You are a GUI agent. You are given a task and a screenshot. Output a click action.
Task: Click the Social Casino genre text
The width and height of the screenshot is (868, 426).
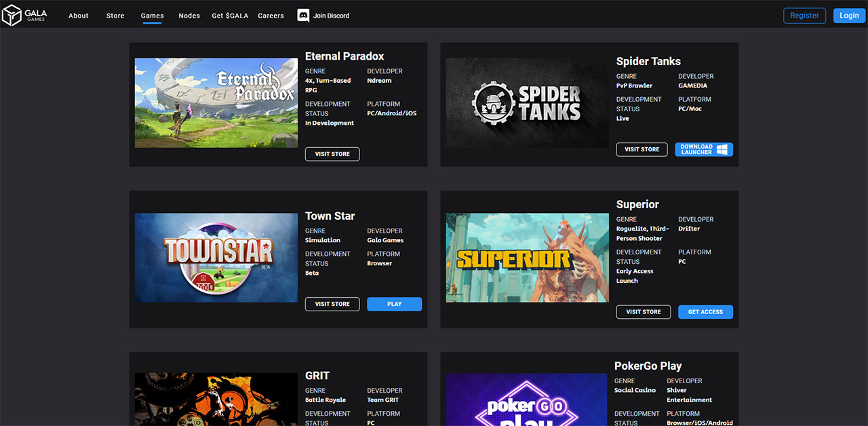click(635, 391)
